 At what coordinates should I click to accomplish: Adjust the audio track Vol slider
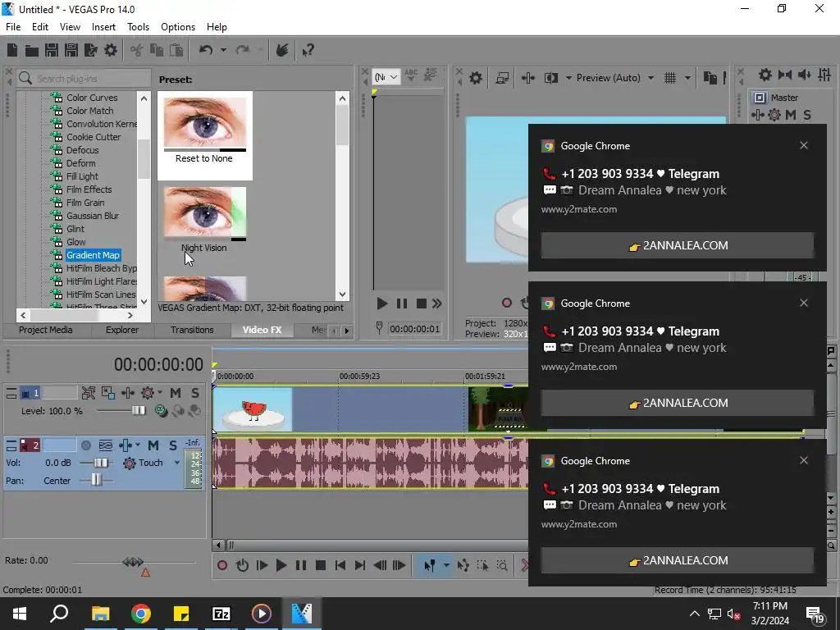tap(100, 463)
